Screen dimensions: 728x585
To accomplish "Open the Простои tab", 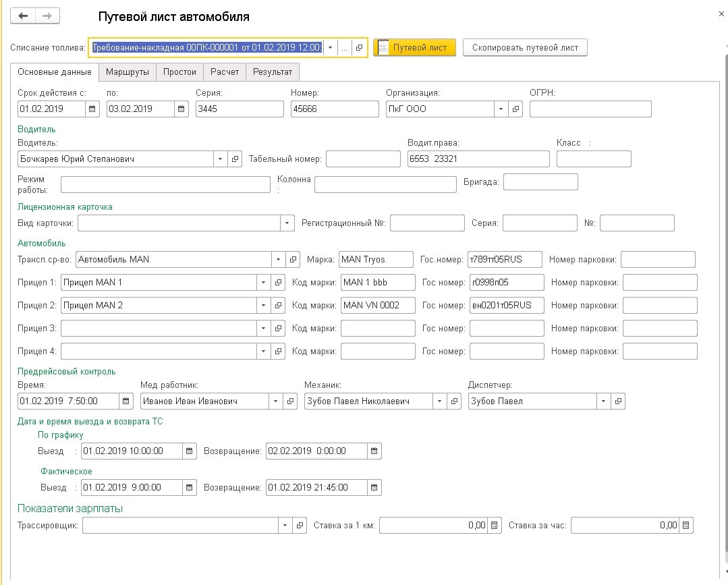I will (x=179, y=72).
